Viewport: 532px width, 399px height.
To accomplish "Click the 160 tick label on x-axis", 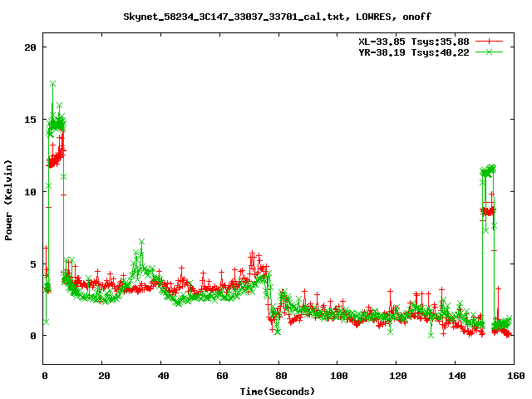I will click(x=514, y=376).
